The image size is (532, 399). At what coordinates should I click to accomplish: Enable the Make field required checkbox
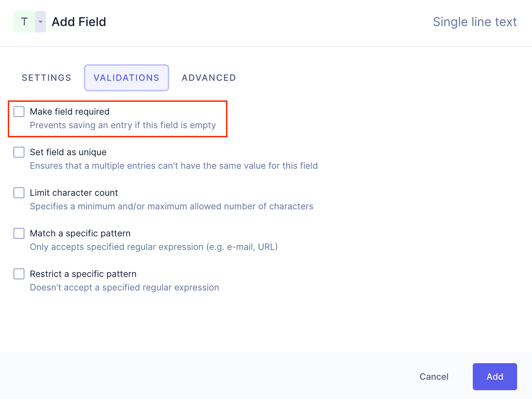click(19, 112)
